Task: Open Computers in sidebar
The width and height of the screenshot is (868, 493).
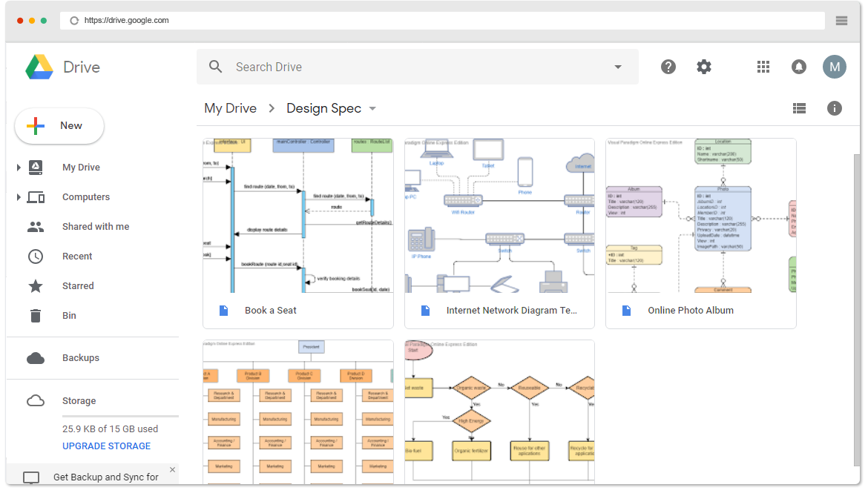Action: pos(86,197)
